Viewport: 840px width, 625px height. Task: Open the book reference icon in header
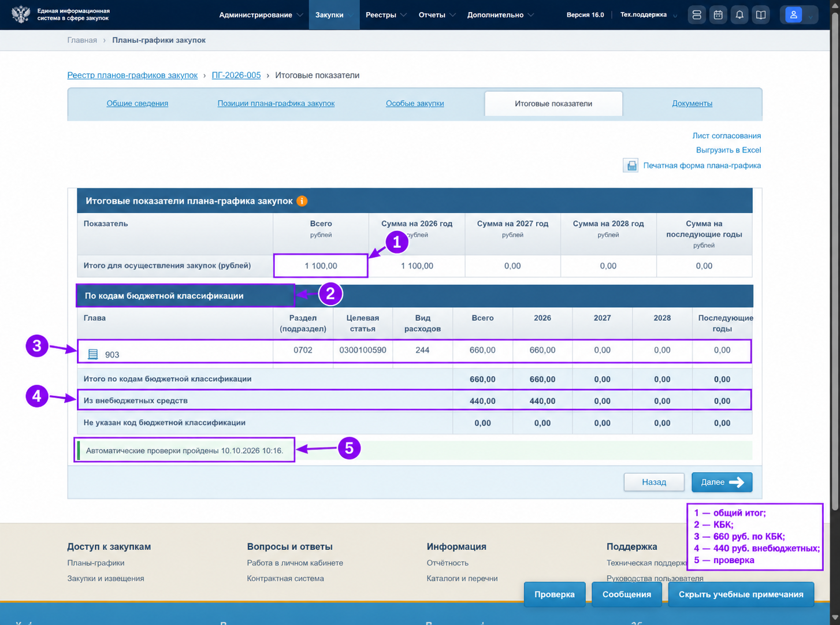(761, 15)
